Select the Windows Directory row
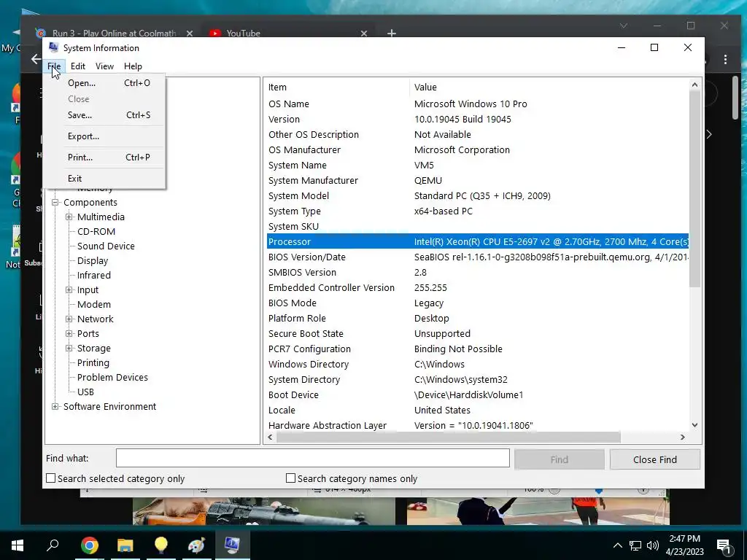 [x=477, y=365]
